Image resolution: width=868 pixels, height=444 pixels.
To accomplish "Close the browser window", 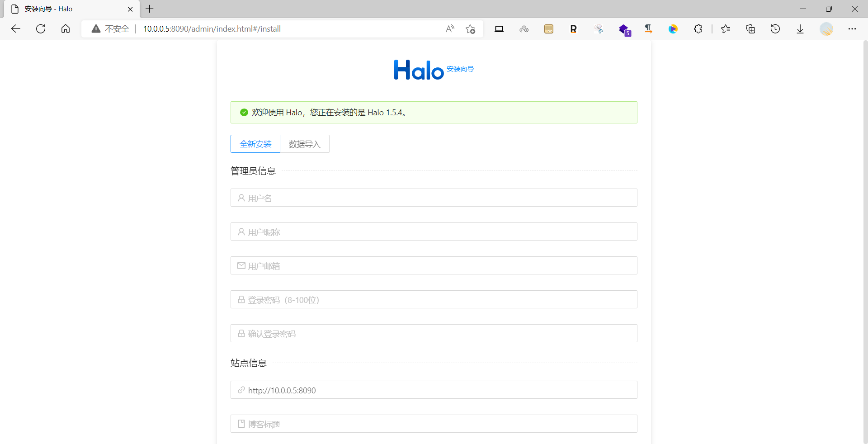I will point(855,9).
